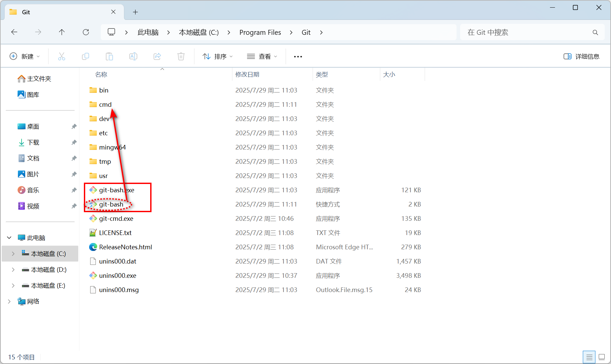Unpin Desktop via its pin icon
Image resolution: width=611 pixels, height=364 pixels.
click(x=74, y=126)
